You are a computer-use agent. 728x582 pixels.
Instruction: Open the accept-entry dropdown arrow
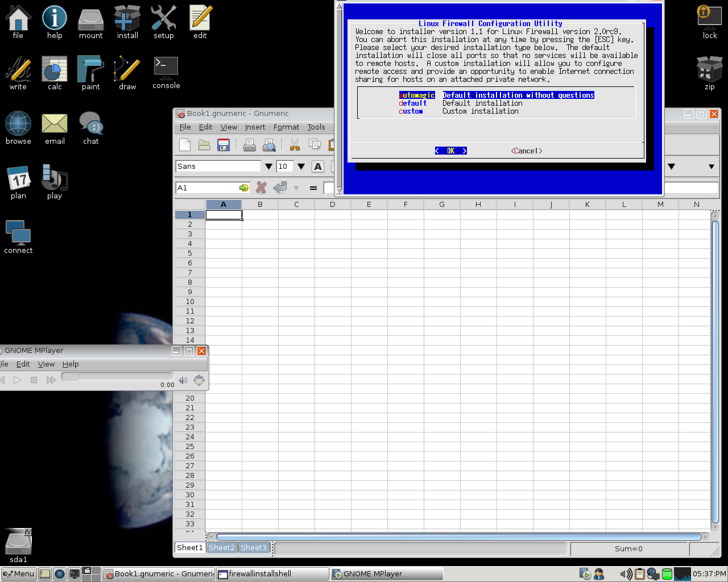(x=296, y=188)
